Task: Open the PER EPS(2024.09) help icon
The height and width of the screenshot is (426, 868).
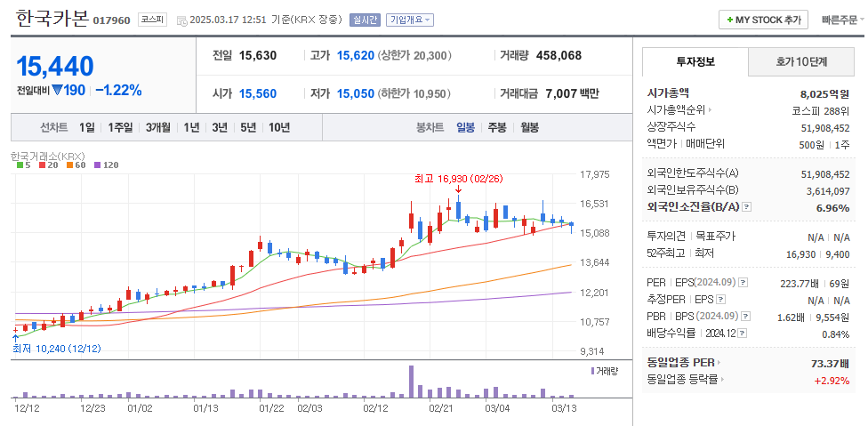Action: click(743, 283)
